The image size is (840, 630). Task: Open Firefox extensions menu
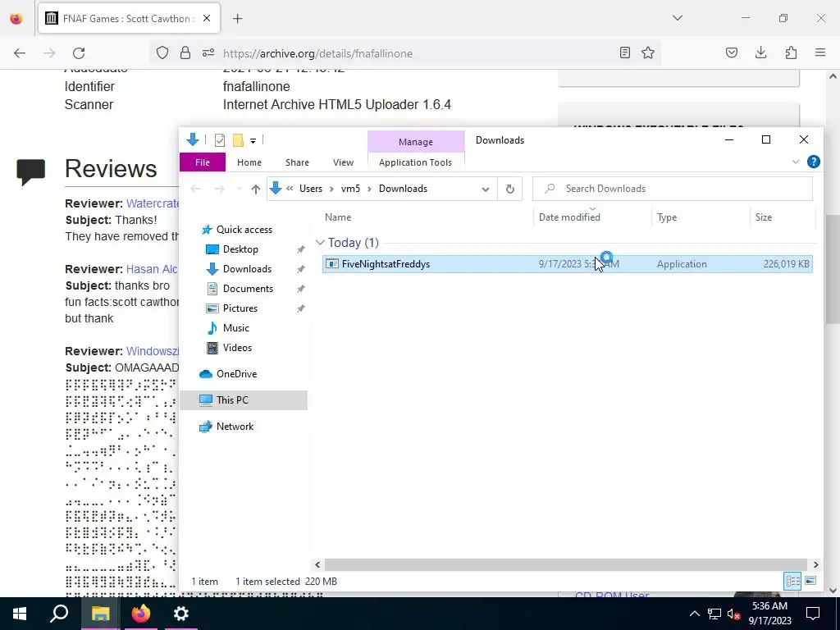791,52
